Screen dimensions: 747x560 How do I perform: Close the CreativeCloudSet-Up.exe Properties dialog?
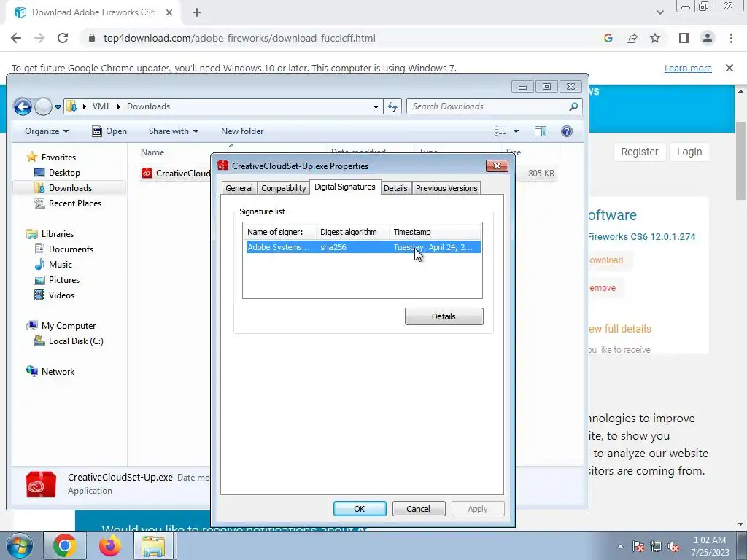click(x=497, y=166)
